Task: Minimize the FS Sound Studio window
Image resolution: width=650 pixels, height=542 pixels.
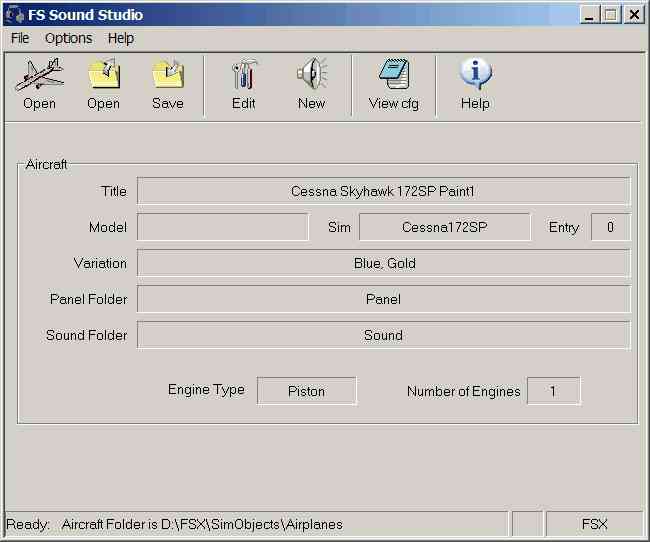Action: [x=589, y=15]
